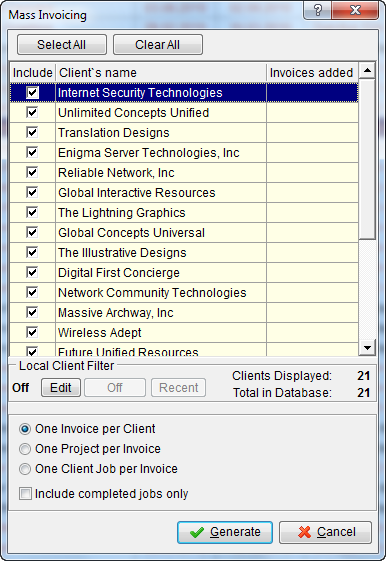Click the Clear All button

(158, 45)
